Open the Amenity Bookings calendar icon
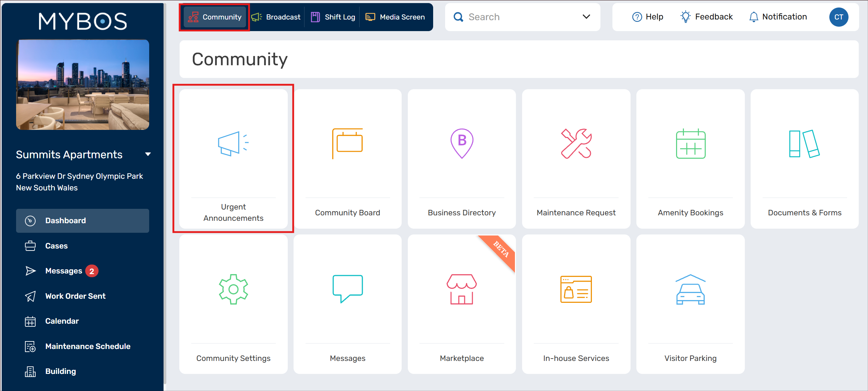868x391 pixels. (x=690, y=144)
